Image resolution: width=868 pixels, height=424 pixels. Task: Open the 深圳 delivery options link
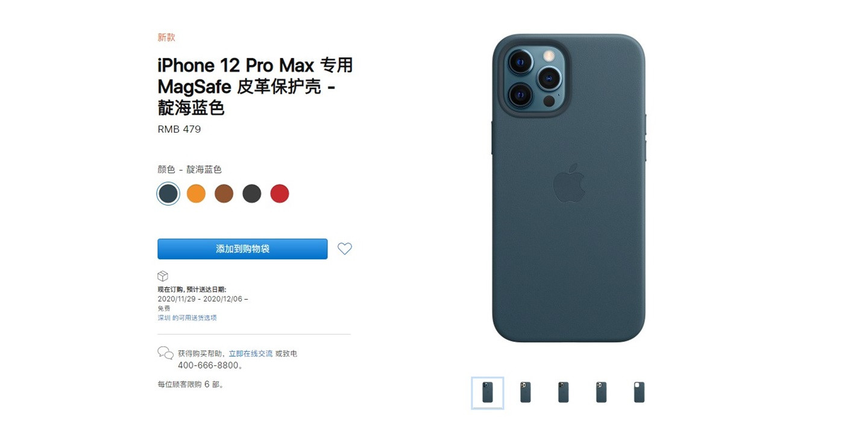[187, 318]
